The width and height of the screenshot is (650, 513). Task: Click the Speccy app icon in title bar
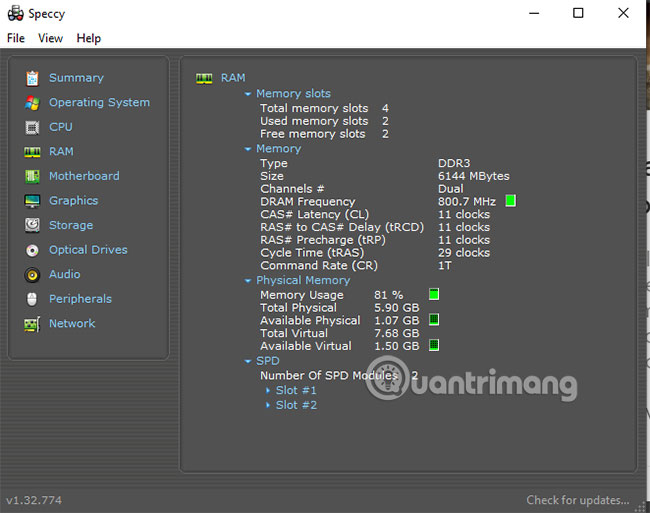pyautogui.click(x=16, y=13)
